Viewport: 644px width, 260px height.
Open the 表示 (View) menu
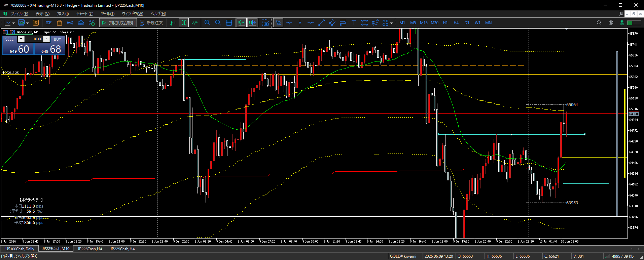pos(42,14)
